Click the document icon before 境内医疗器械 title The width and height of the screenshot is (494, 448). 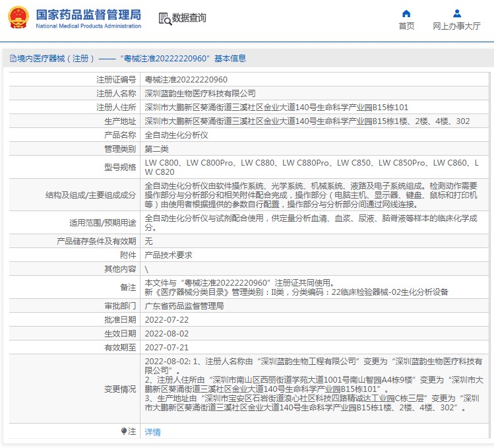[x=13, y=59]
